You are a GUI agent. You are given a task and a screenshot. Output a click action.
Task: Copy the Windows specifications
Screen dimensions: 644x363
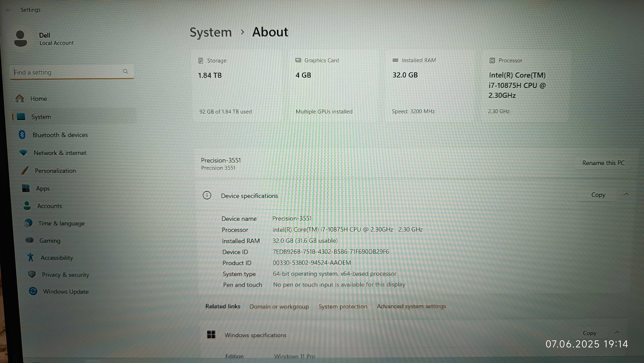pyautogui.click(x=589, y=333)
